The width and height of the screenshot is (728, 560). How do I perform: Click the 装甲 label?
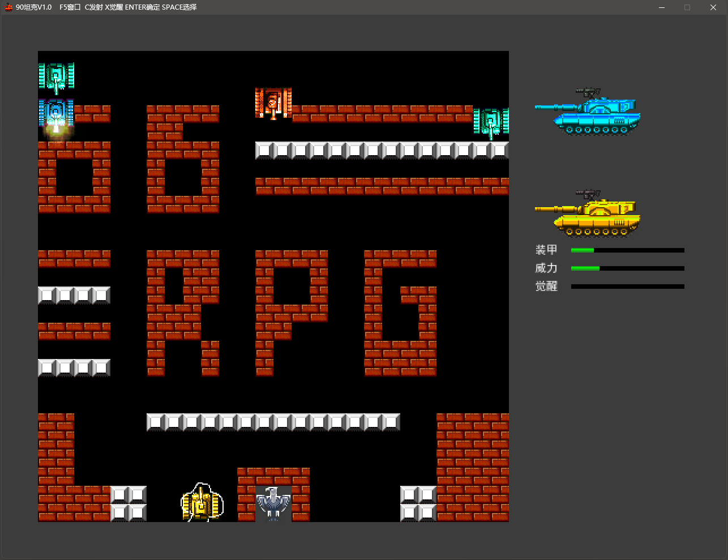(546, 250)
